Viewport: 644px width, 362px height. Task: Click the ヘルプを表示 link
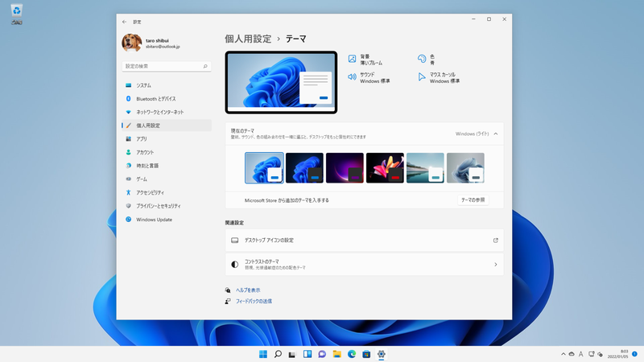(x=248, y=290)
